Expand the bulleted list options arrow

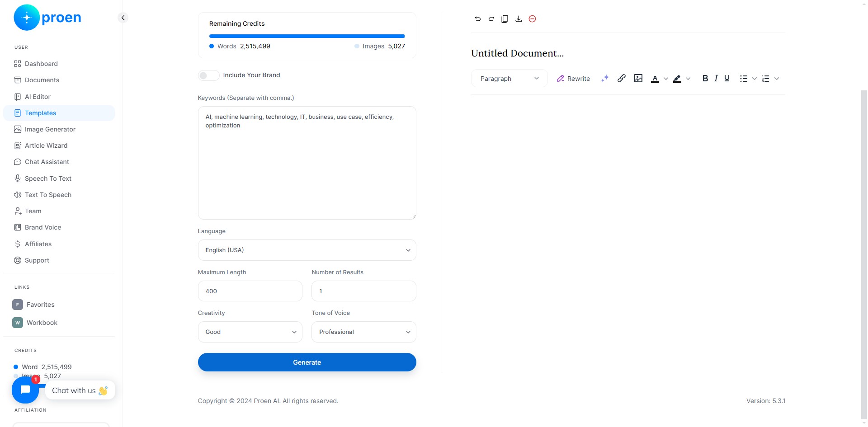[755, 79]
